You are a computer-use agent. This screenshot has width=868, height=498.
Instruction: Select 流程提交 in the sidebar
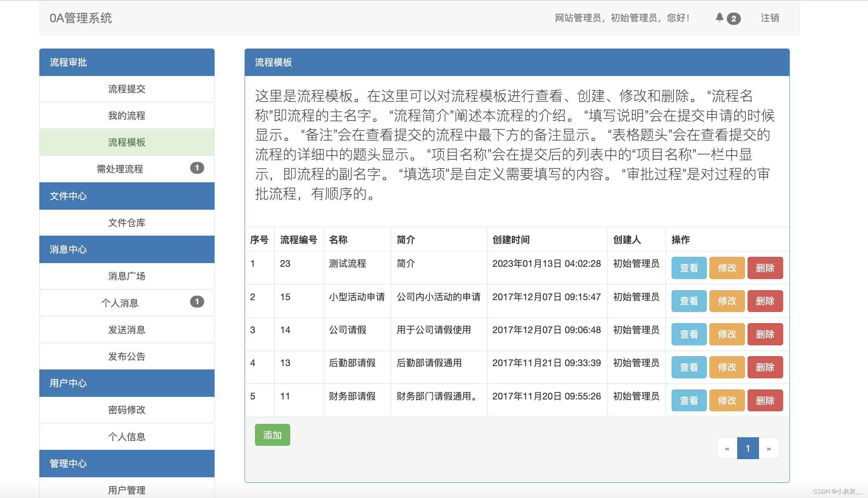pyautogui.click(x=126, y=89)
